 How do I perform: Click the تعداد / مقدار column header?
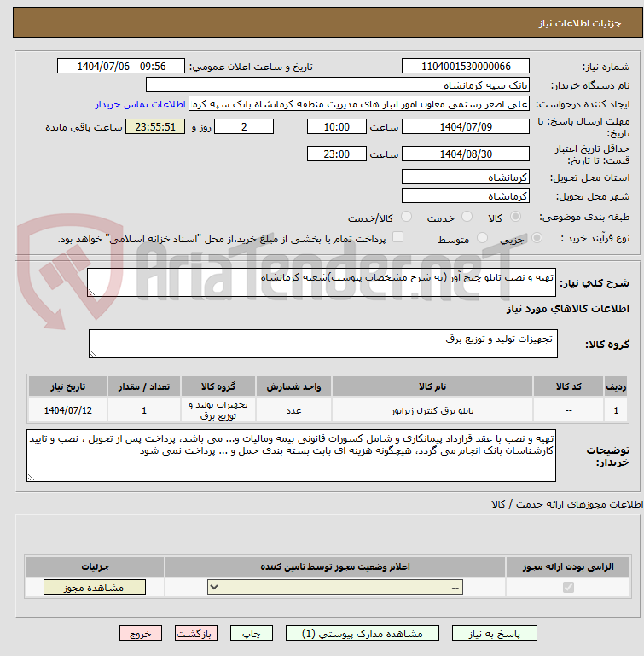tap(144, 386)
